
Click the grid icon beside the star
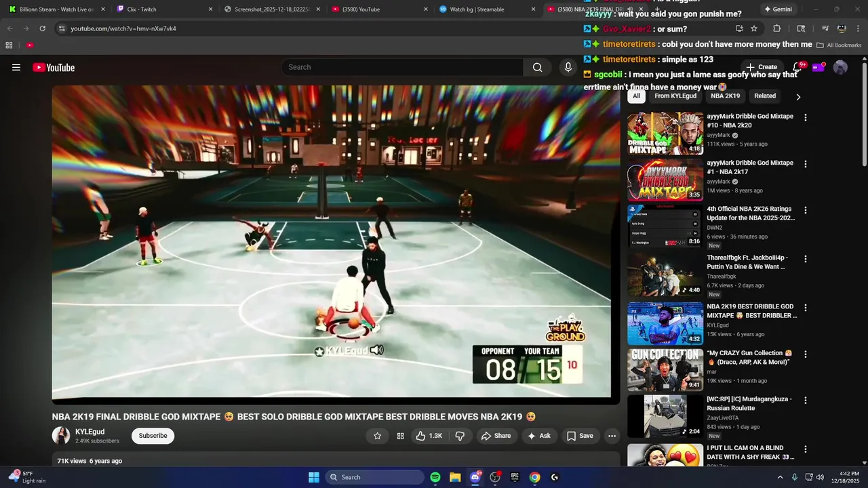(x=401, y=436)
